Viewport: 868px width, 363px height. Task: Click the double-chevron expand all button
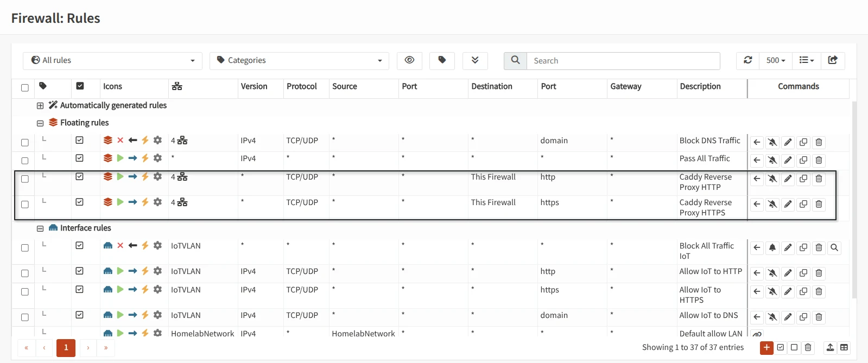coord(475,60)
